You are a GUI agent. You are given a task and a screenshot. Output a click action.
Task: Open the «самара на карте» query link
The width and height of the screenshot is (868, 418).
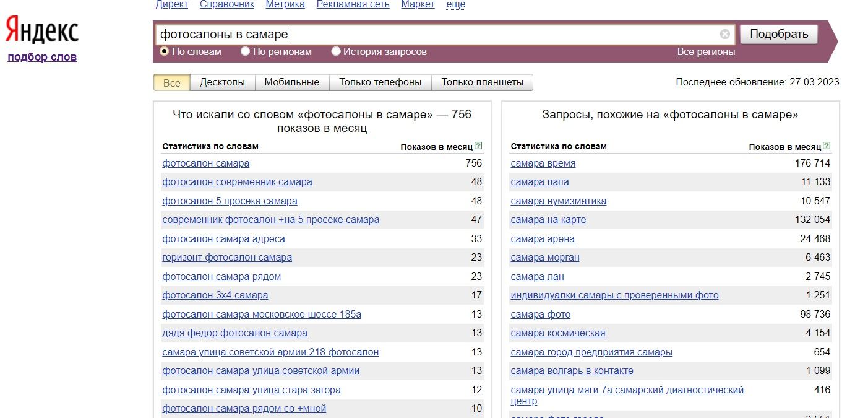pos(548,220)
